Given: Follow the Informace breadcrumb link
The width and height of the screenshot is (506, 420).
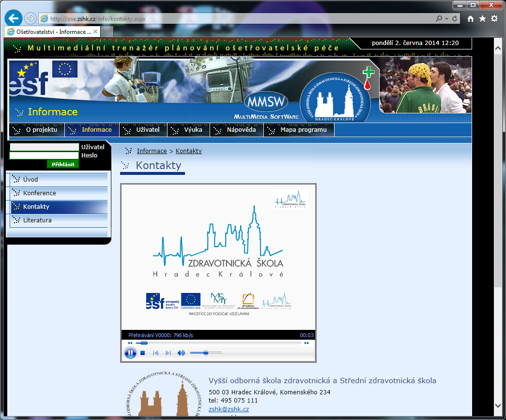Looking at the screenshot, I should [x=152, y=151].
